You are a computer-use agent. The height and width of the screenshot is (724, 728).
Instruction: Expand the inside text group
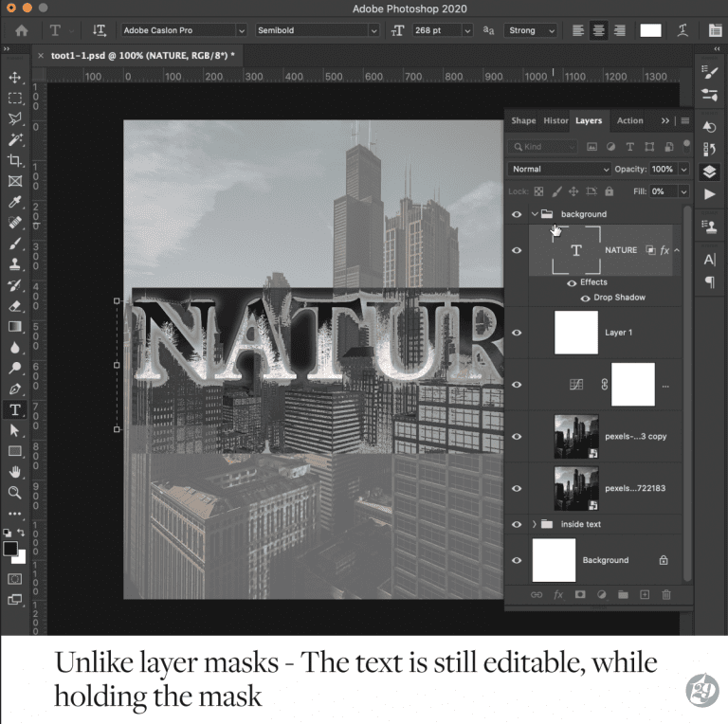point(535,524)
